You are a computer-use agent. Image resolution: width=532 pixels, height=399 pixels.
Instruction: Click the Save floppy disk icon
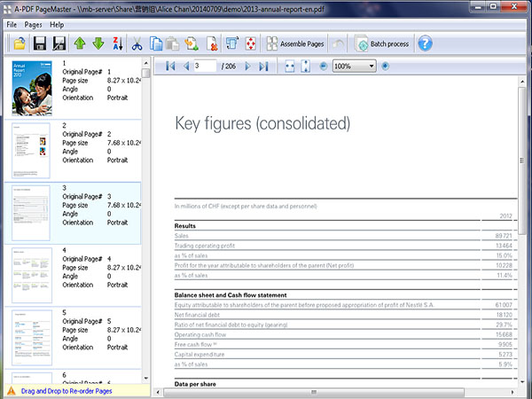pyautogui.click(x=40, y=43)
